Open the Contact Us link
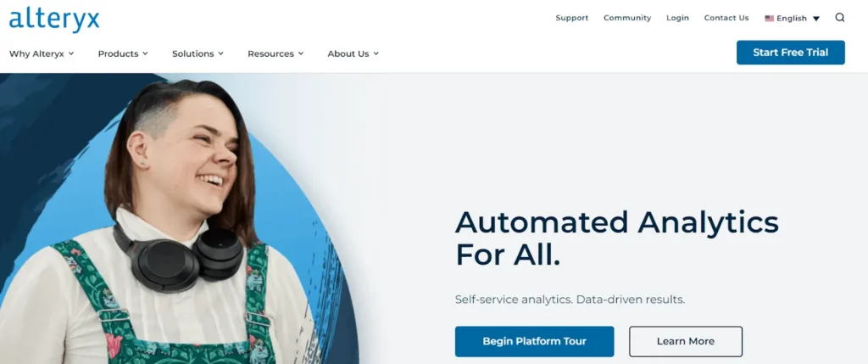Screen dimensions: 868x364 726,18
